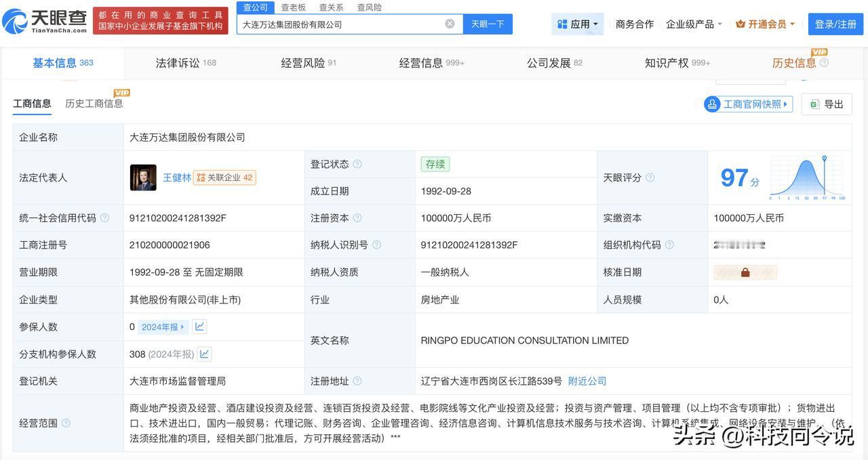Click help icon beside 组织机构代码
The image size is (868, 460).
669,245
